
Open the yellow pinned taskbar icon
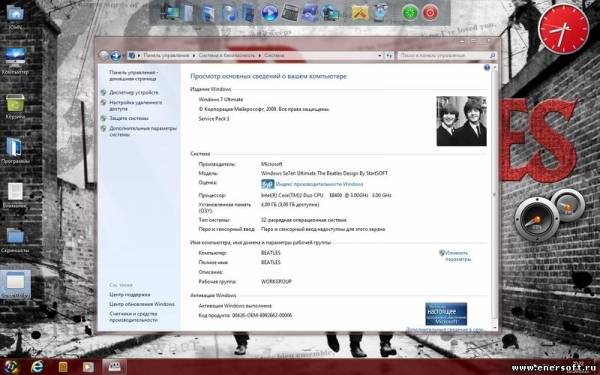pos(63,367)
